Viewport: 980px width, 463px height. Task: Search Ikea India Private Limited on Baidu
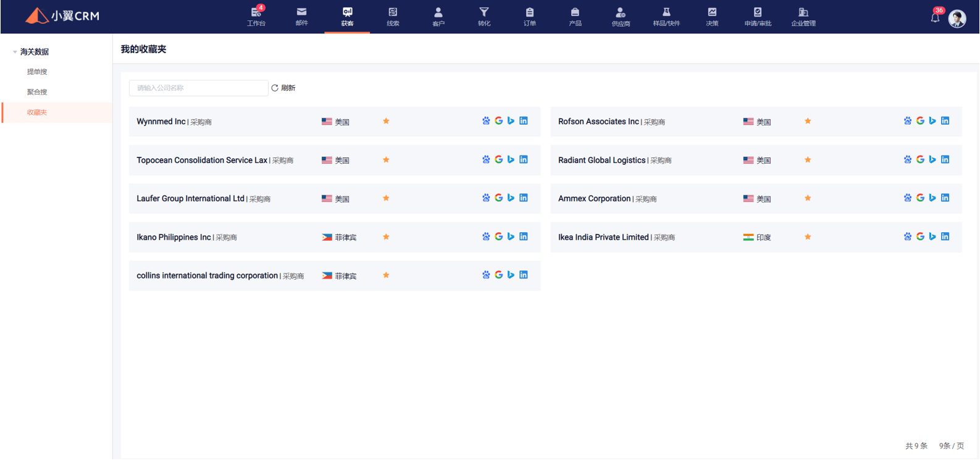(908, 236)
